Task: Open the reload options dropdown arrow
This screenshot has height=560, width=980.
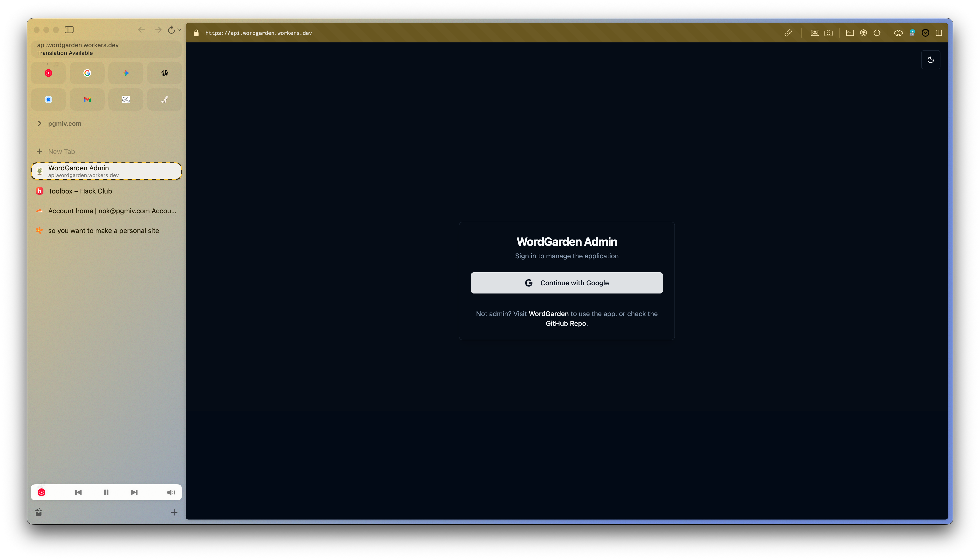Action: [179, 30]
